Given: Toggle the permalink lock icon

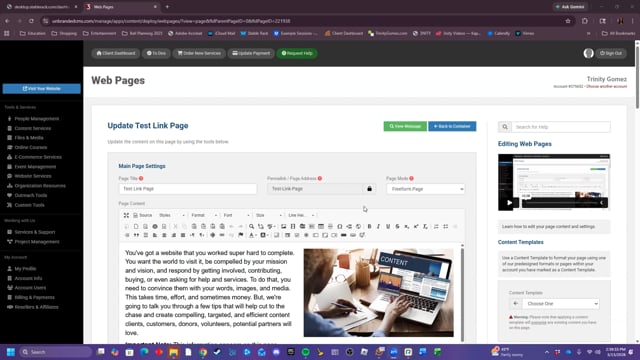Looking at the screenshot, I should 369,189.
